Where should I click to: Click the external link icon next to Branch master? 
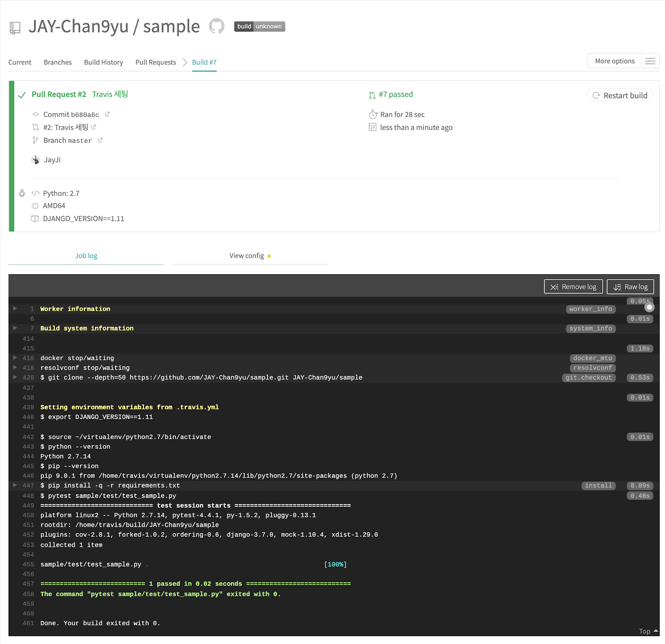tap(100, 140)
